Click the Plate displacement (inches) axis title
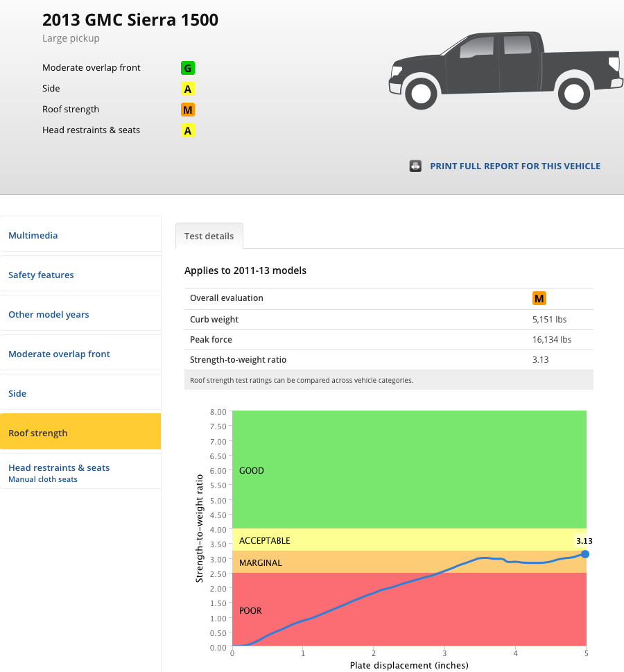 tap(409, 665)
